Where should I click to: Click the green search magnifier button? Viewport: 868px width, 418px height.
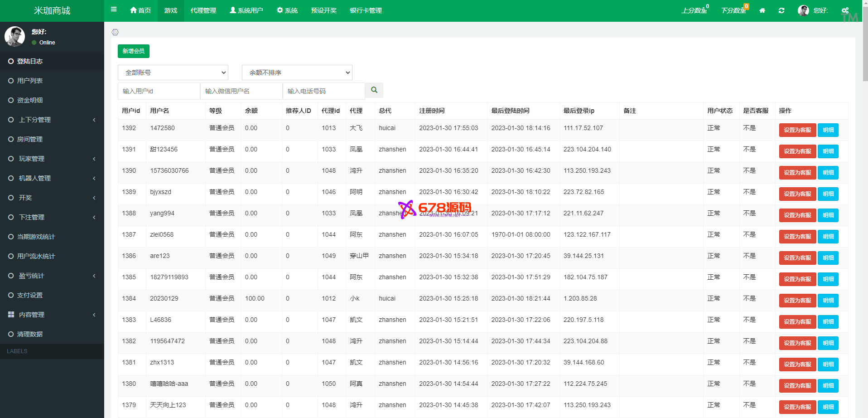(374, 90)
